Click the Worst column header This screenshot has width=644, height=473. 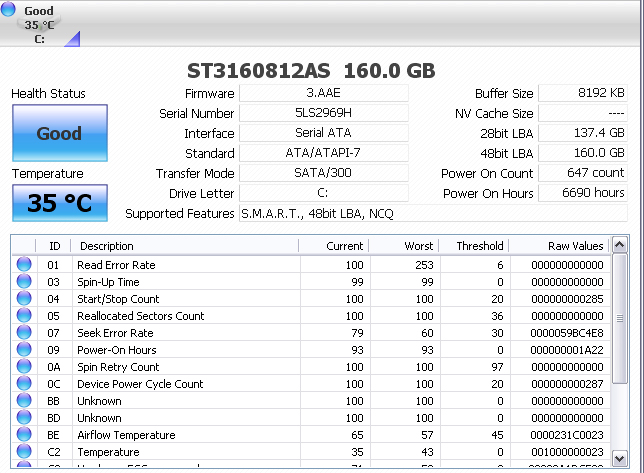click(x=404, y=246)
